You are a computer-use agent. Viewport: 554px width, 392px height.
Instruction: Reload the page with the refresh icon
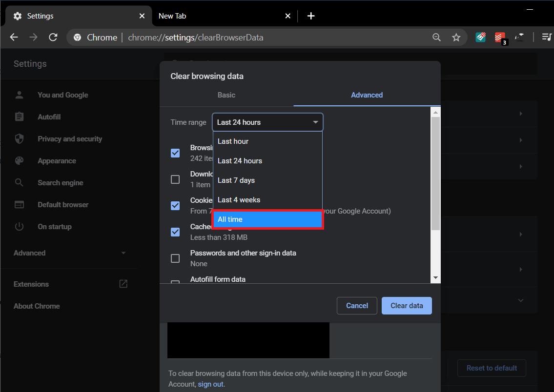(53, 38)
